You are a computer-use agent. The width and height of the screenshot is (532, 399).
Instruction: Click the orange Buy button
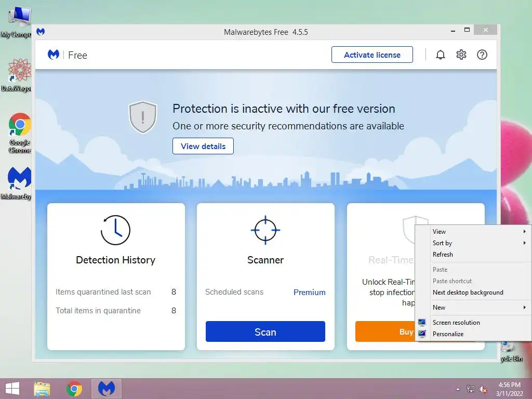click(x=385, y=331)
